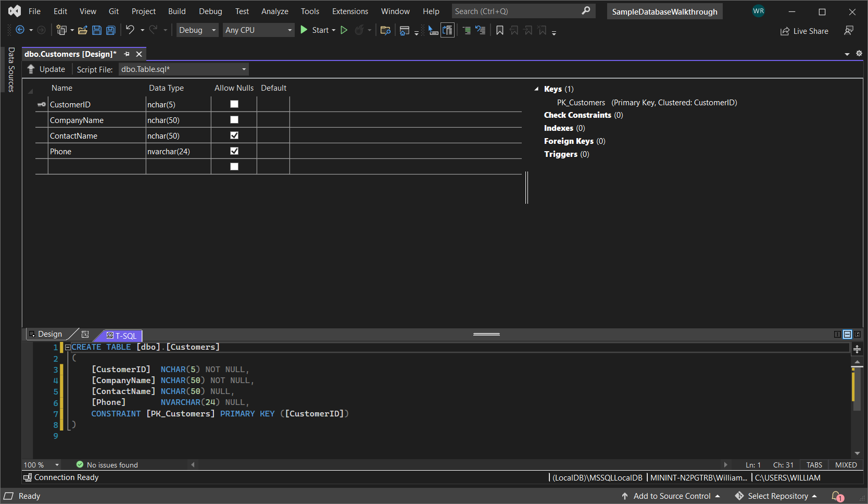The image size is (868, 504).
Task: Click the horizontal splitter bar between panes
Action: [486, 334]
